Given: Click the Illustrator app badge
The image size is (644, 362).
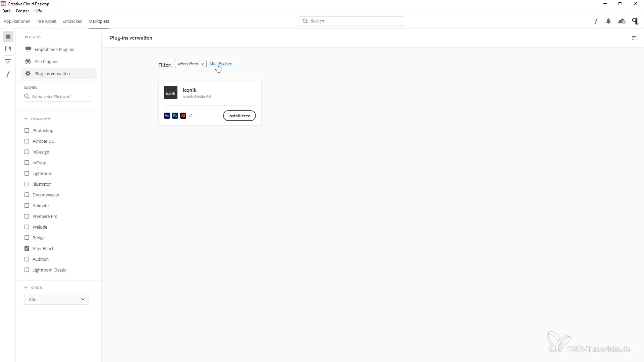Looking at the screenshot, I should pos(183,116).
